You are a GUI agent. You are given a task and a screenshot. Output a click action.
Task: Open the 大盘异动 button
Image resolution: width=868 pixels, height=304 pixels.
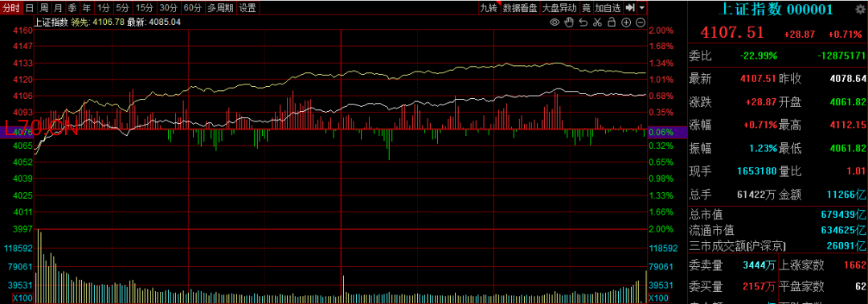click(x=559, y=8)
